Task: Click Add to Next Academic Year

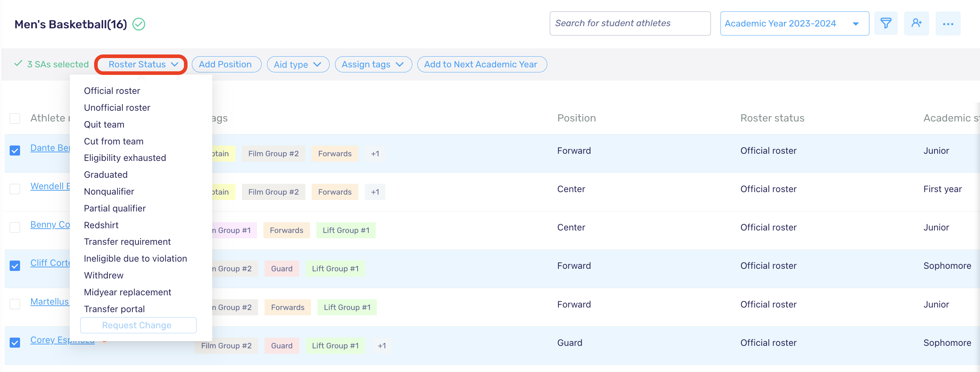Action: click(482, 65)
